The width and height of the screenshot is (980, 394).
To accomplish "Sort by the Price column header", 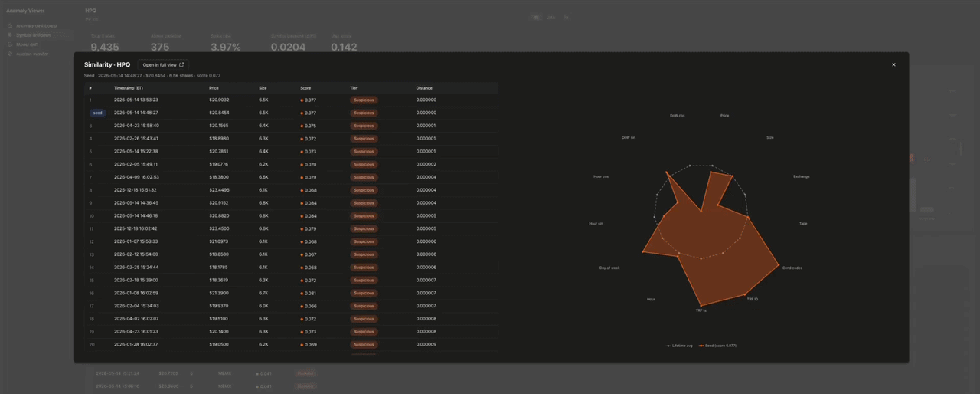I will pos(214,88).
